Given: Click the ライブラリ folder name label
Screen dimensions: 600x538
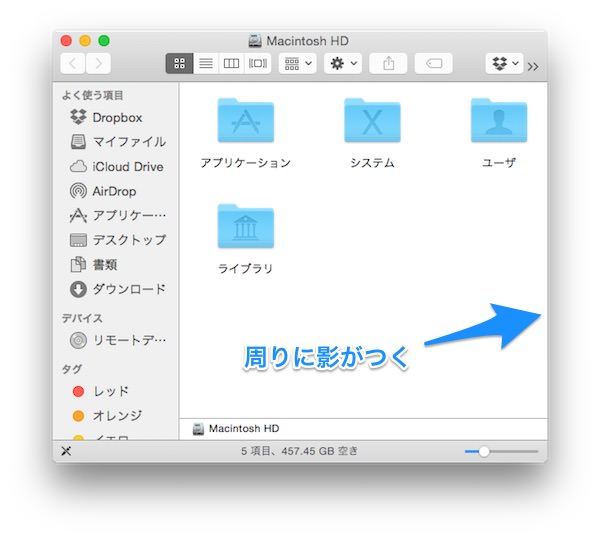Looking at the screenshot, I should [246, 269].
